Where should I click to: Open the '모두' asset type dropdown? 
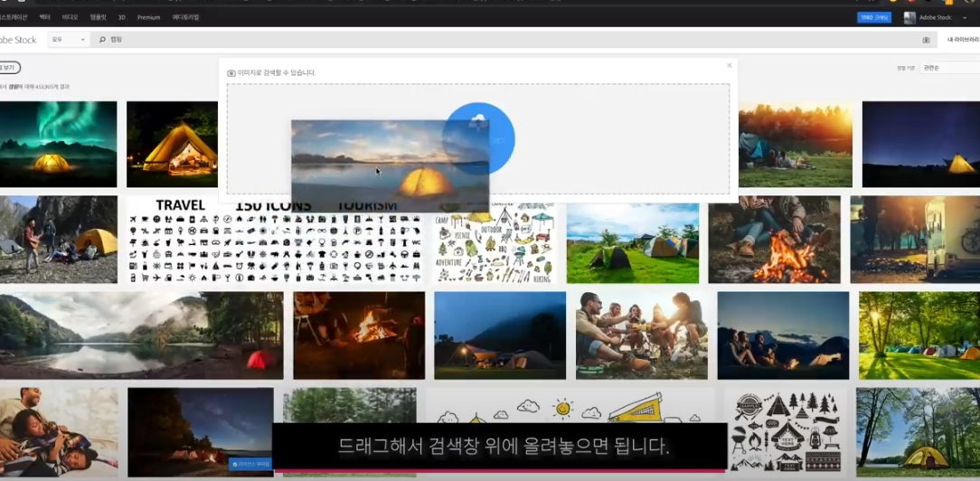point(69,40)
